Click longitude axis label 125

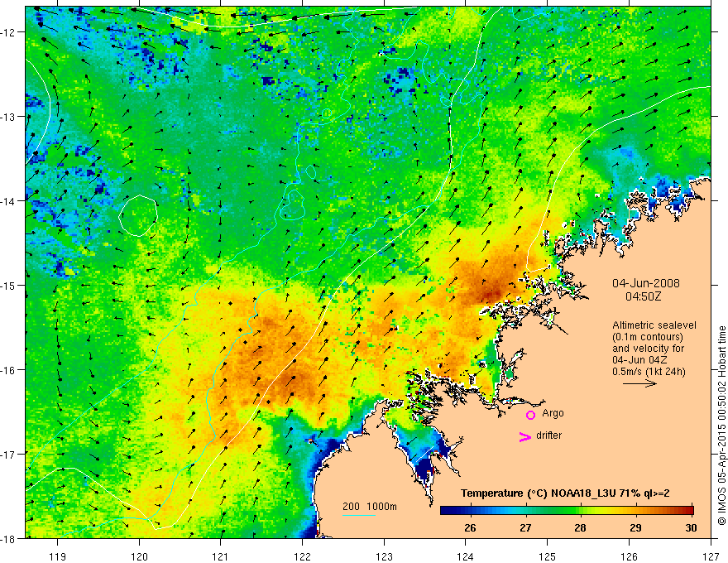[548, 556]
